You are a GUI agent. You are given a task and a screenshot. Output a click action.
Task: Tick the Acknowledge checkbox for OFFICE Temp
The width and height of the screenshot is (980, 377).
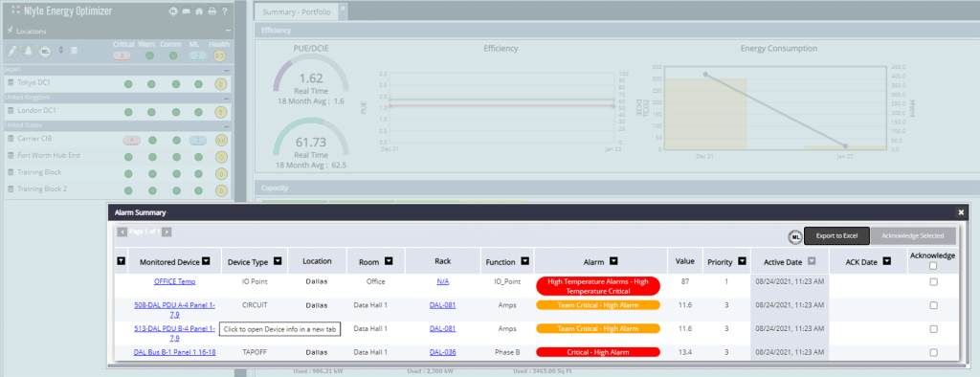coord(933,282)
